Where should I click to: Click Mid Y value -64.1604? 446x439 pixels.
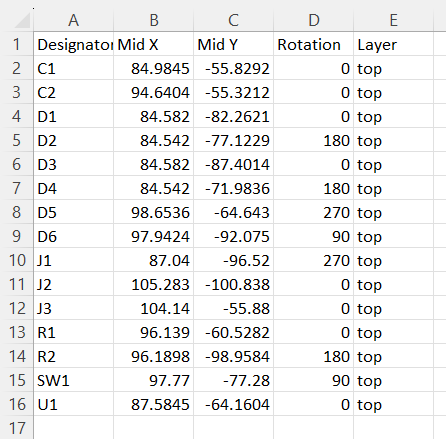click(234, 404)
